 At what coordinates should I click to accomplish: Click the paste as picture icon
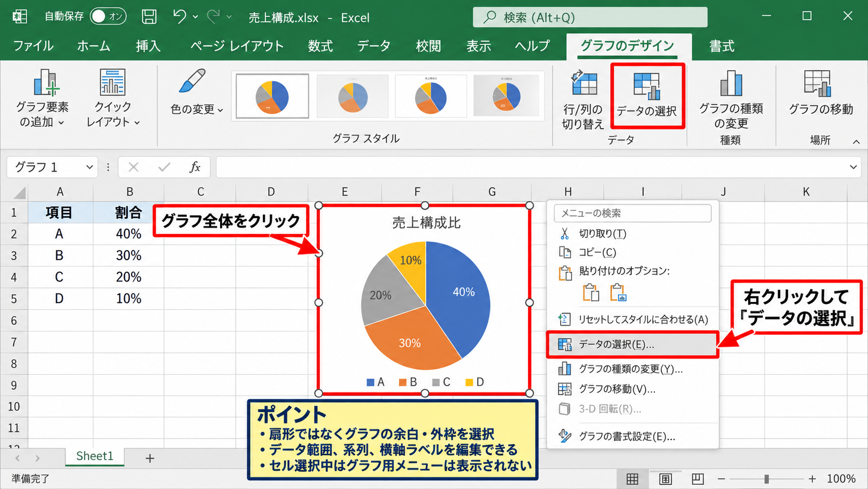tap(618, 293)
